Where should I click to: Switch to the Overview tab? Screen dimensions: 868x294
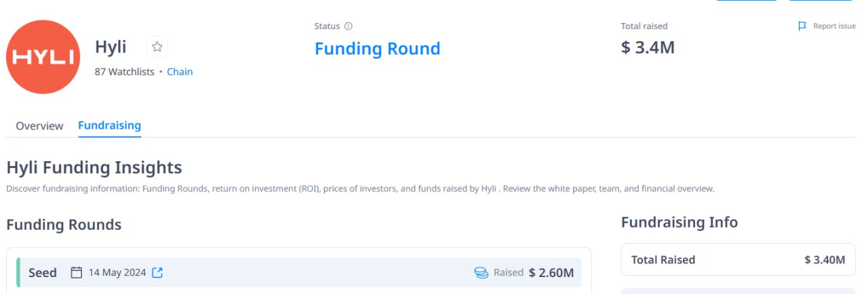coord(39,125)
